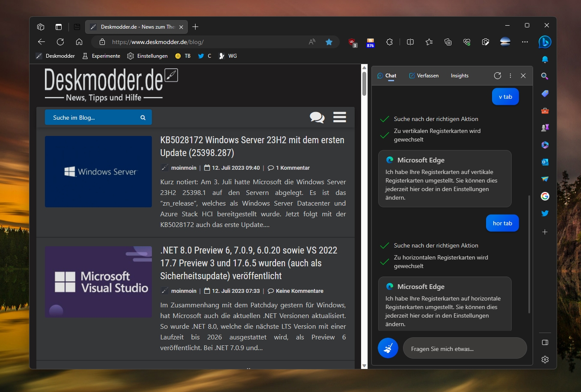
Task: Open Collections panel
Action: [x=448, y=42]
